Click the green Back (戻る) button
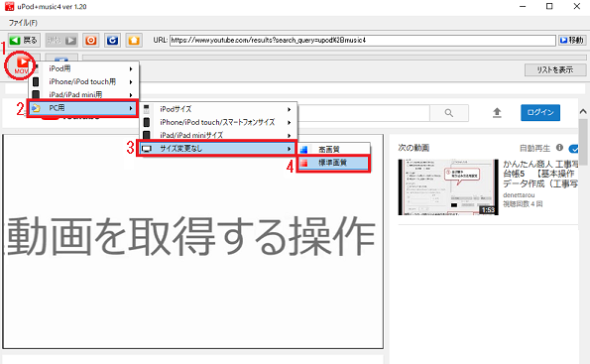590x364 pixels. pyautogui.click(x=24, y=40)
